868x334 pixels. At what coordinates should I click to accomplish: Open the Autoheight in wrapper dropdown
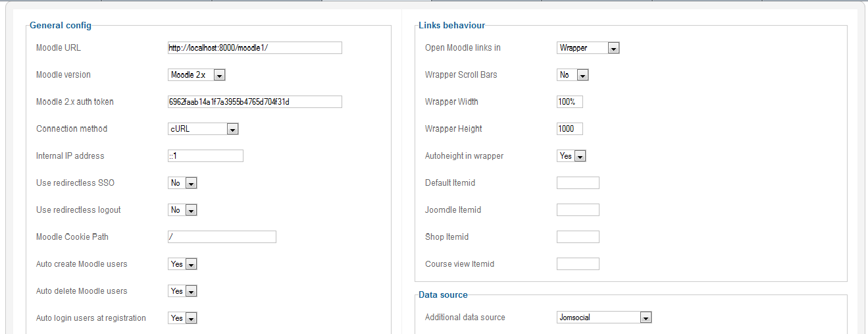coord(571,156)
